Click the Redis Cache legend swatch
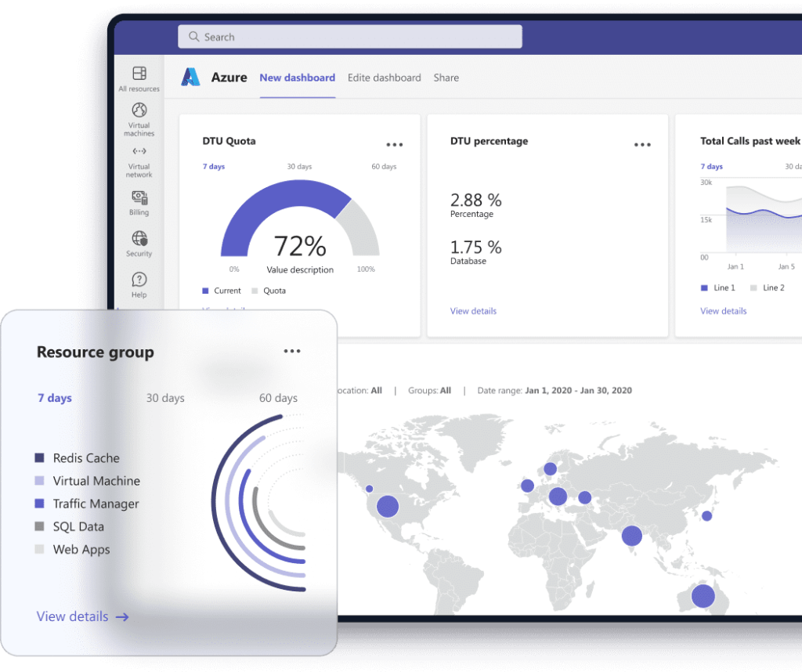This screenshot has width=802, height=672. (39, 457)
